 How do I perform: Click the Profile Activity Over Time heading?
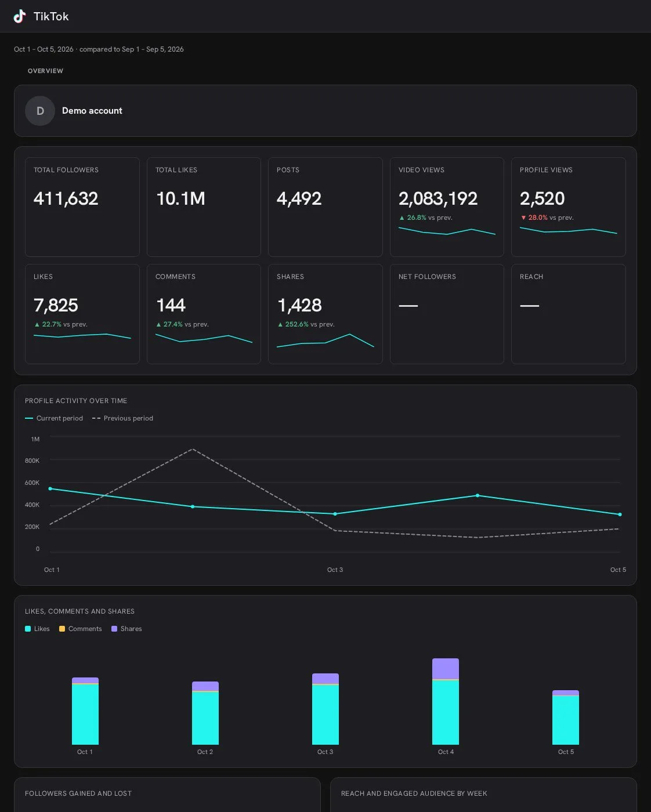click(76, 401)
